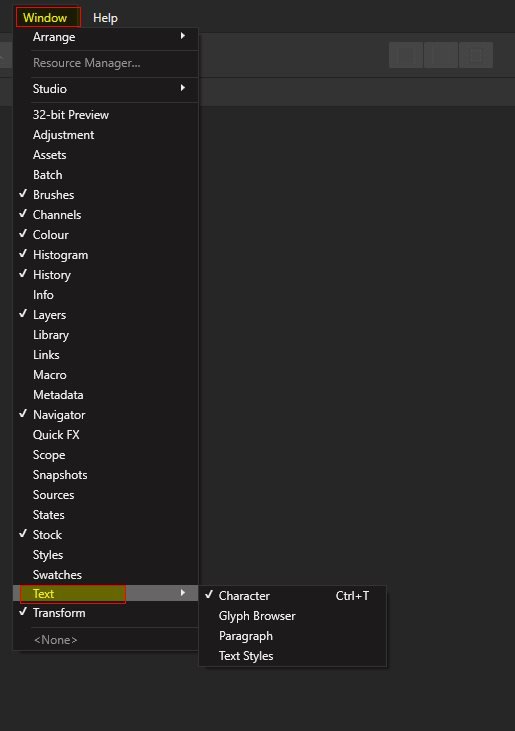Toggle Navigator panel visibility

(x=105, y=414)
